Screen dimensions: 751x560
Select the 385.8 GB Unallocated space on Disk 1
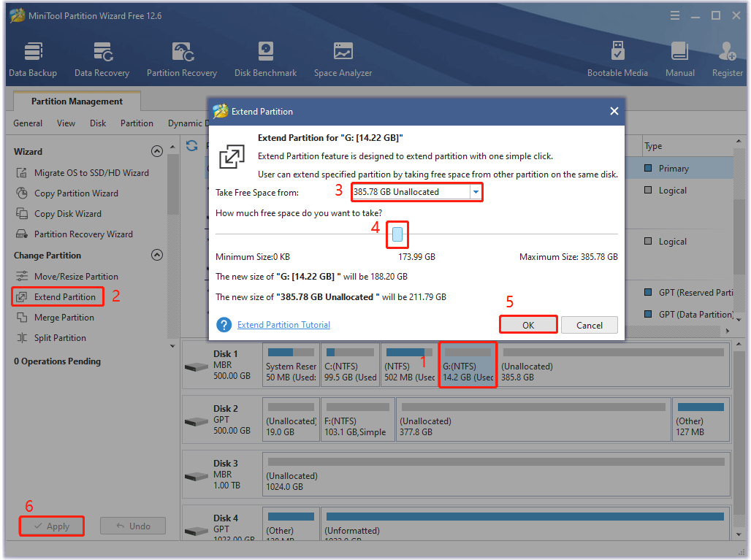coord(614,365)
